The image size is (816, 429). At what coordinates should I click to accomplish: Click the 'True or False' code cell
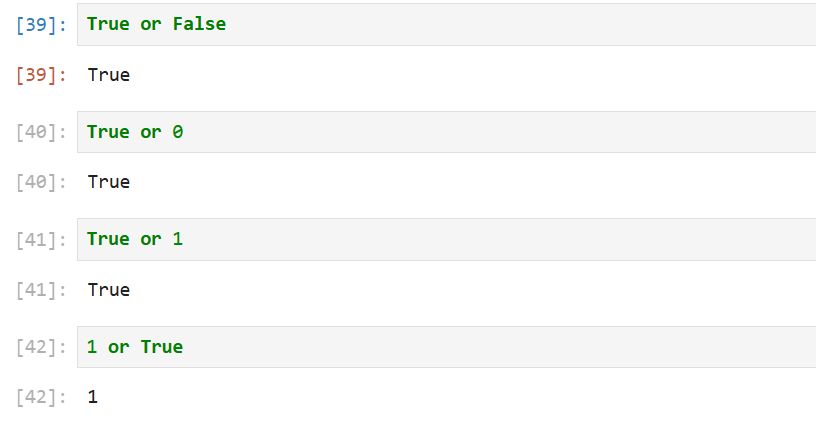(x=447, y=24)
